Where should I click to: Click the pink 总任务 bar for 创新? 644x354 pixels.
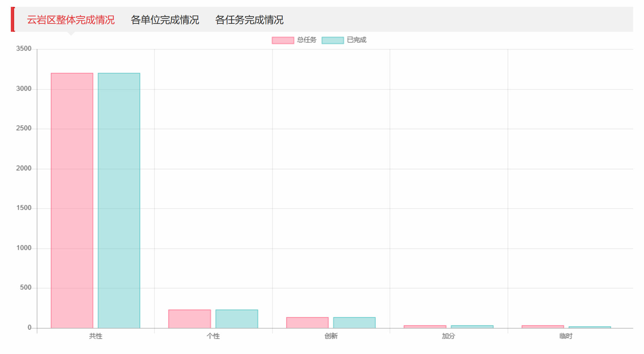pos(307,323)
